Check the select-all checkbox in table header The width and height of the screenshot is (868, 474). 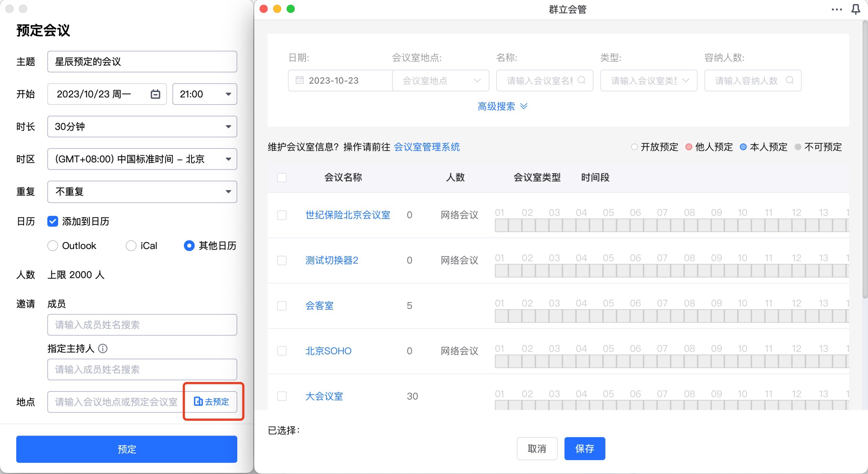click(282, 177)
